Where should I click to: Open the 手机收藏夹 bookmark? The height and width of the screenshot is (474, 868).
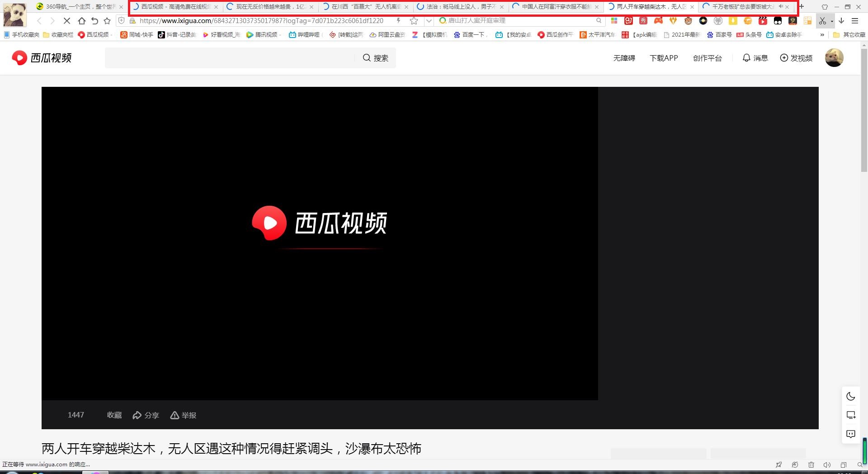21,35
